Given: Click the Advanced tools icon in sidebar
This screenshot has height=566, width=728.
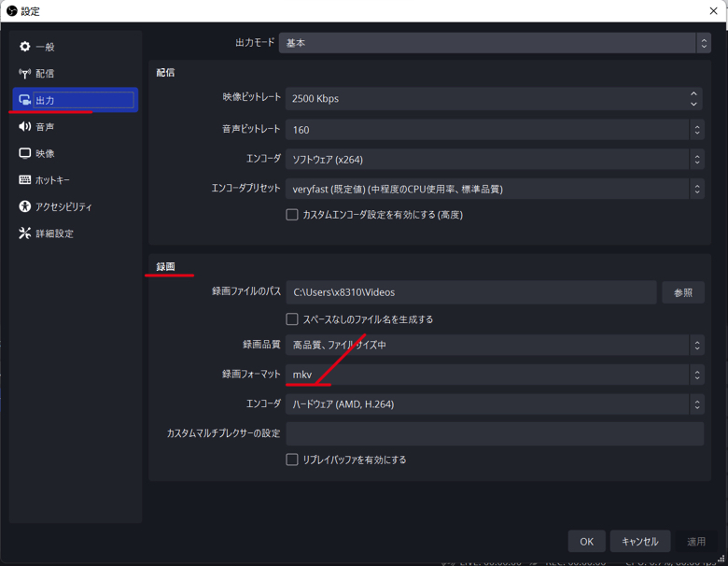Looking at the screenshot, I should (x=24, y=233).
